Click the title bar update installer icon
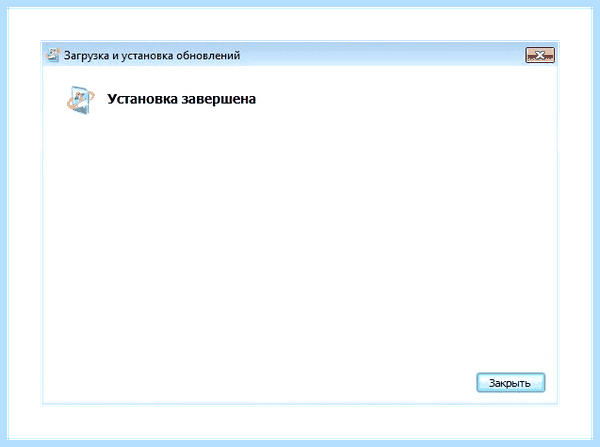600x447 pixels. pos(52,55)
